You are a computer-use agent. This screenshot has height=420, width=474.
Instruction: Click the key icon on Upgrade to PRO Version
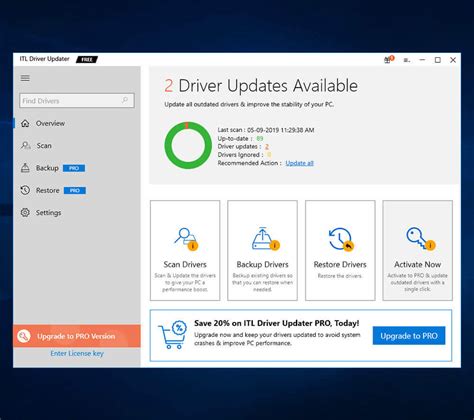point(24,336)
